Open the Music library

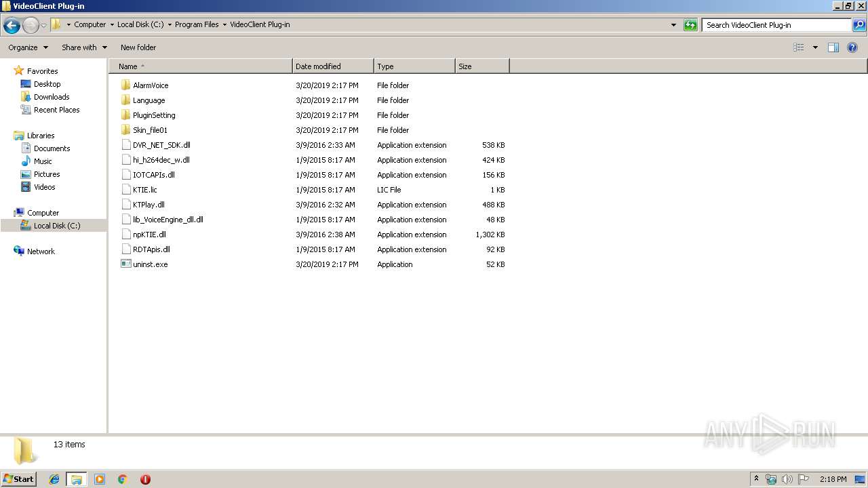tap(43, 161)
